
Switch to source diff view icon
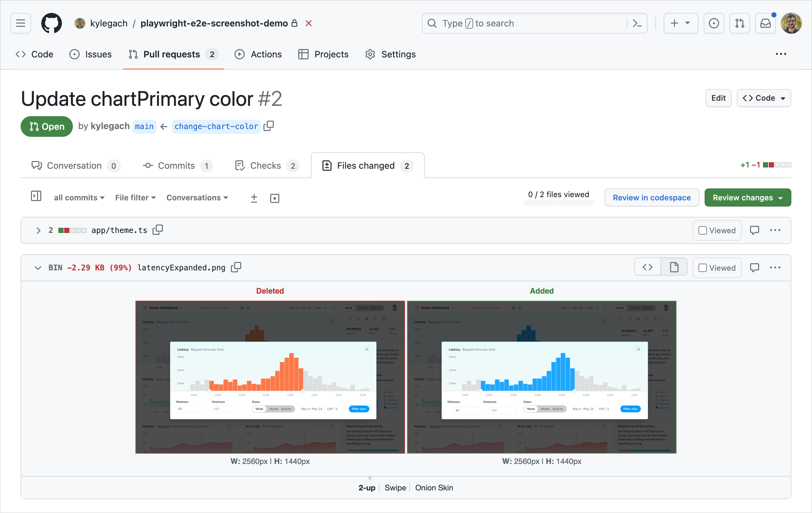click(x=647, y=267)
